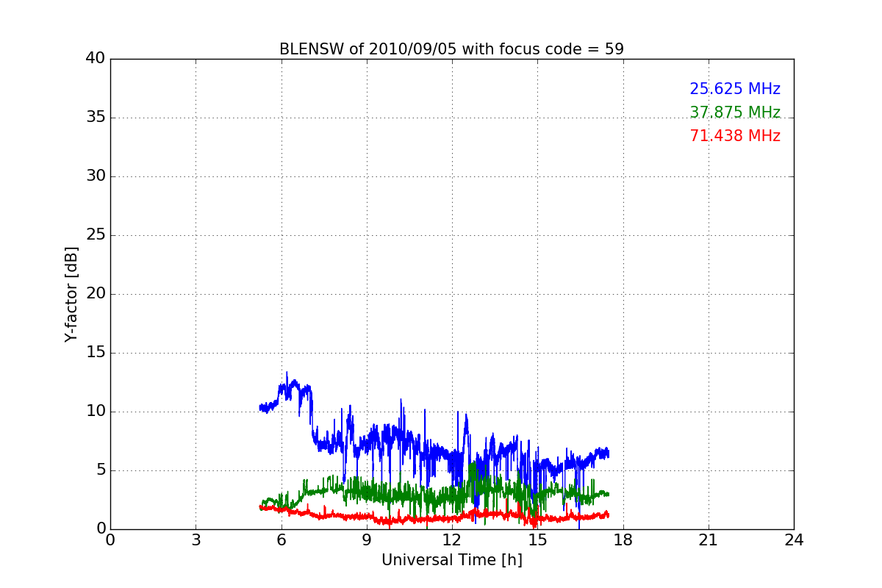Select the green '37.875 MHz' legend label
Image resolution: width=882 pixels, height=588 pixels.
click(735, 112)
